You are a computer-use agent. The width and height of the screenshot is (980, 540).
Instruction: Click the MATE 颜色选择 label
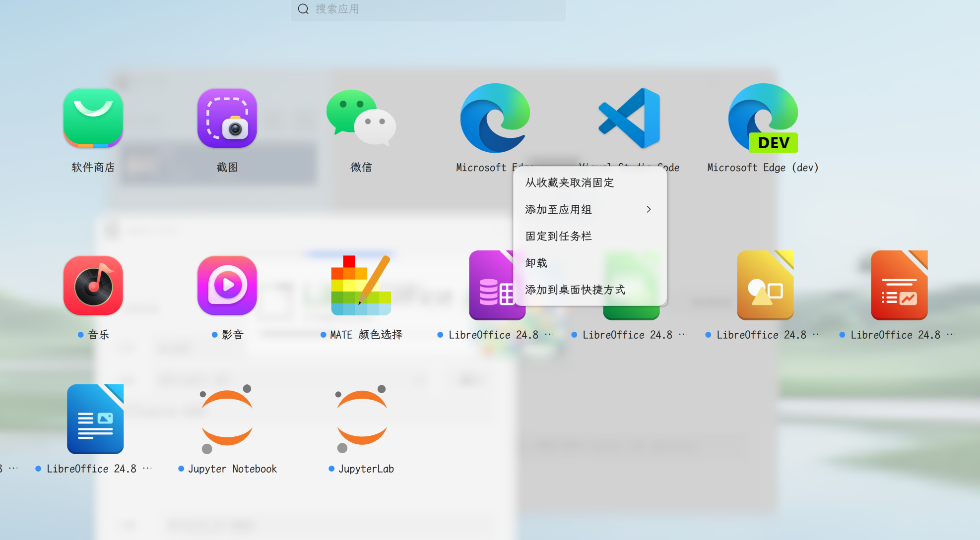tap(366, 335)
